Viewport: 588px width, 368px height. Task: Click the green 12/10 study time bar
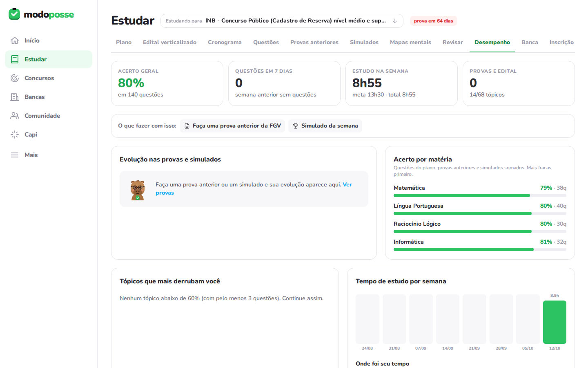pos(555,322)
